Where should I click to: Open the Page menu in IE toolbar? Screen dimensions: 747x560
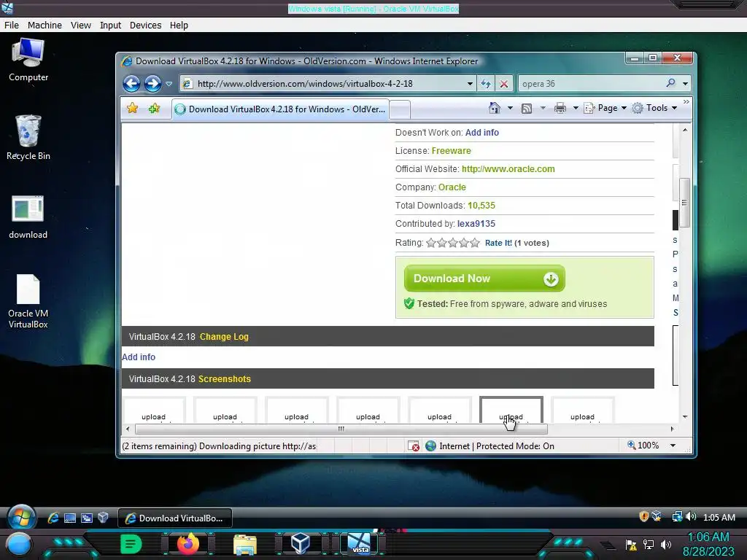(605, 108)
